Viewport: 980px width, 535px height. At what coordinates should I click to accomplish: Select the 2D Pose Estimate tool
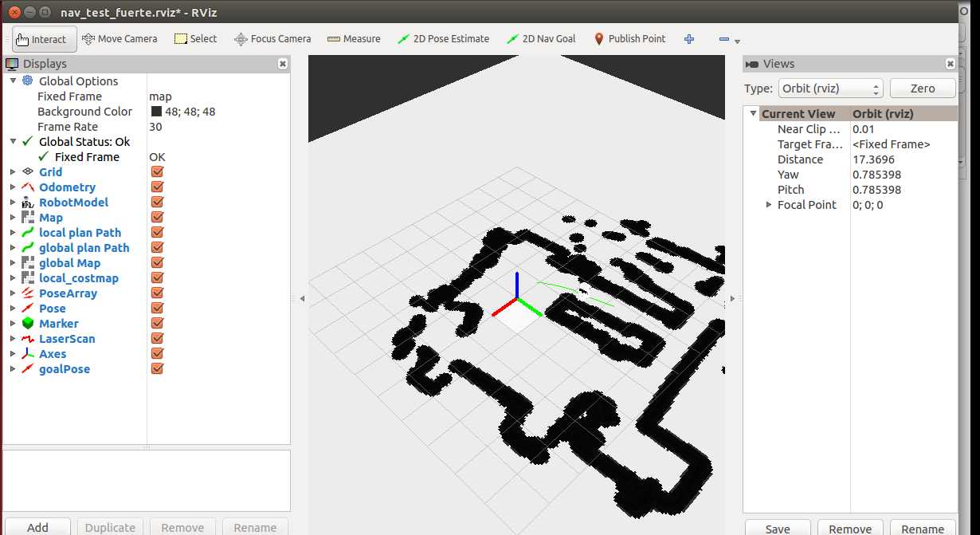point(445,38)
